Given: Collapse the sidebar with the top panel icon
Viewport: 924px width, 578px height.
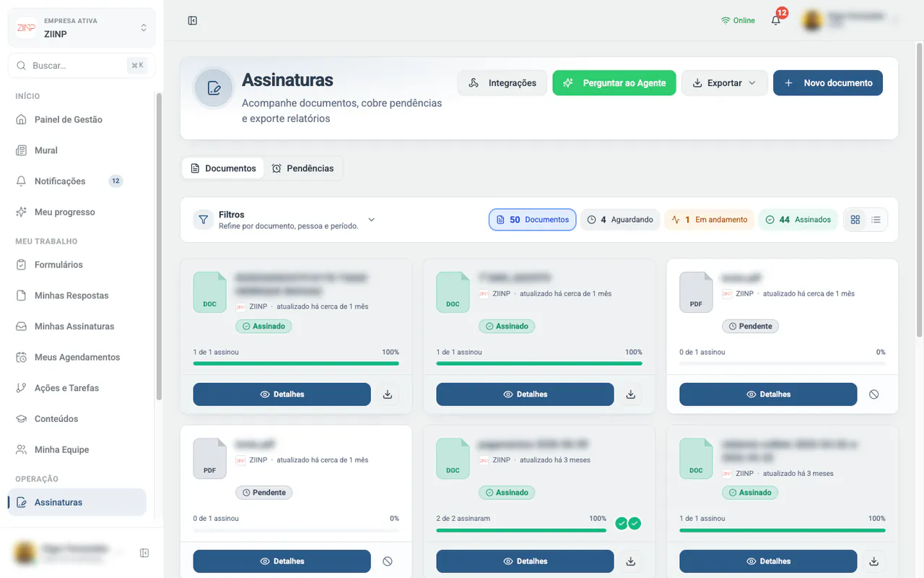Looking at the screenshot, I should tap(193, 20).
